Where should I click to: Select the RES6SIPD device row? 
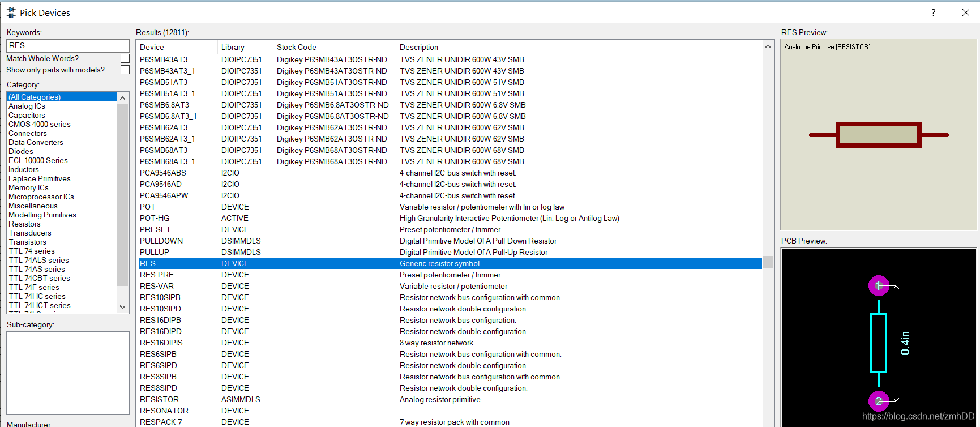450,365
